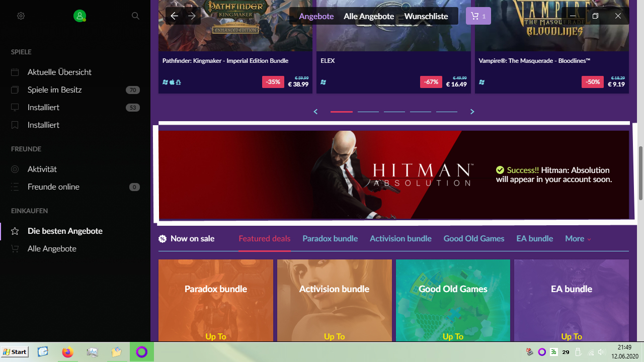Click the search magnifier icon
This screenshot has height=362, width=644.
pyautogui.click(x=135, y=16)
